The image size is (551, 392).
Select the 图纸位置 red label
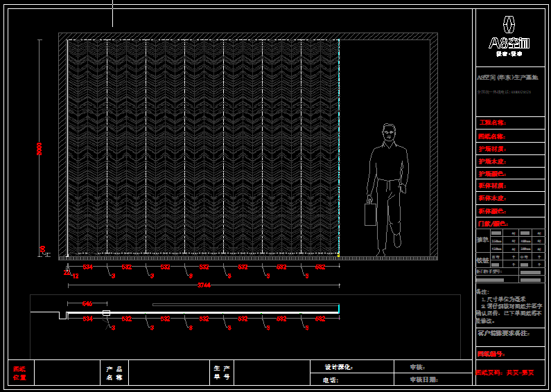pos(19,373)
